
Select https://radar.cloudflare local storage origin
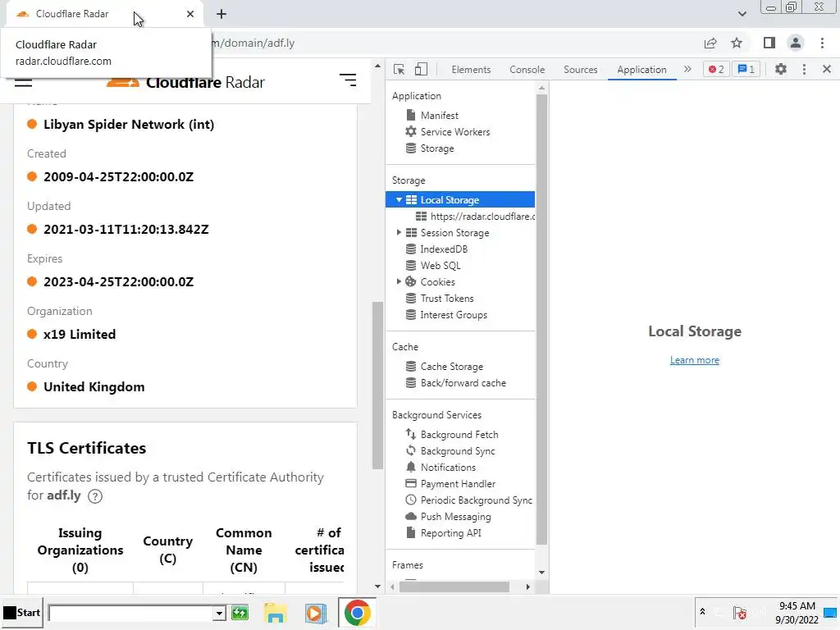pyautogui.click(x=476, y=217)
